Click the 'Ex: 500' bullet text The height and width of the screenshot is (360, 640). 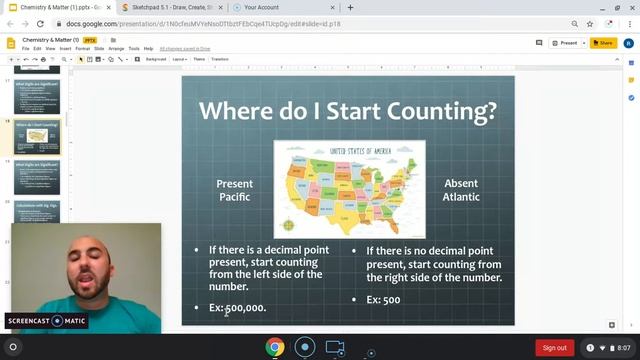coord(383,300)
